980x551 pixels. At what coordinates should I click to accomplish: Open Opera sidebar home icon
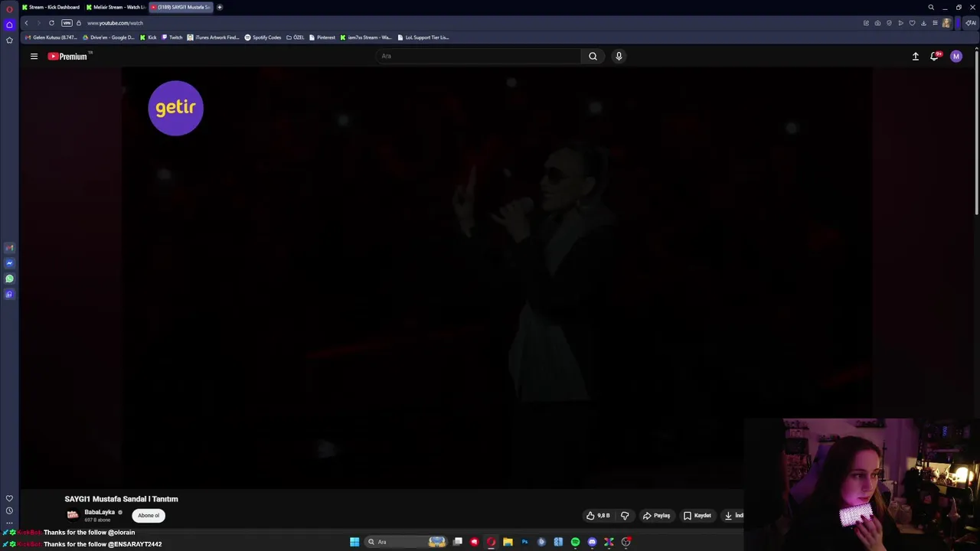pos(9,24)
